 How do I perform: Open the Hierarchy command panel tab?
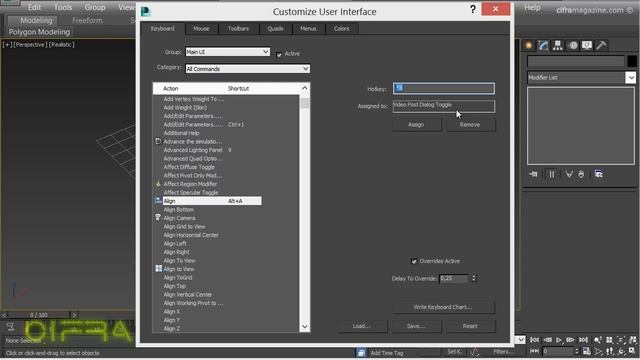(x=558, y=45)
